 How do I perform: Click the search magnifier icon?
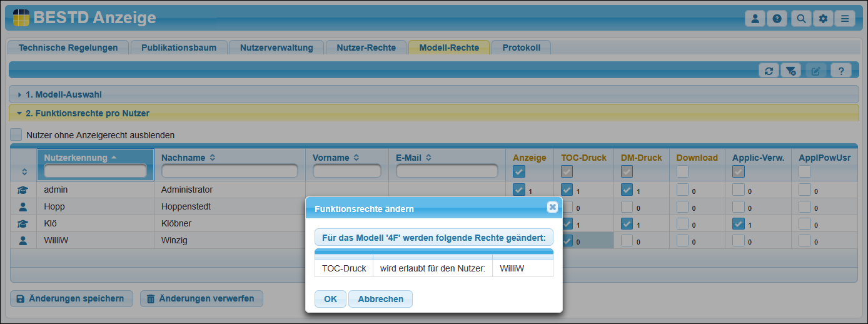coord(800,19)
